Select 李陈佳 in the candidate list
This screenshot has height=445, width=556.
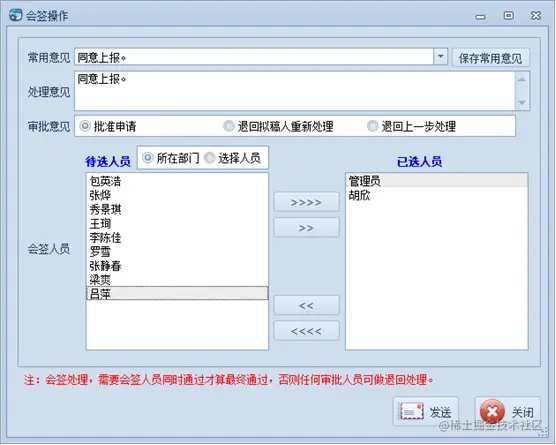click(177, 238)
